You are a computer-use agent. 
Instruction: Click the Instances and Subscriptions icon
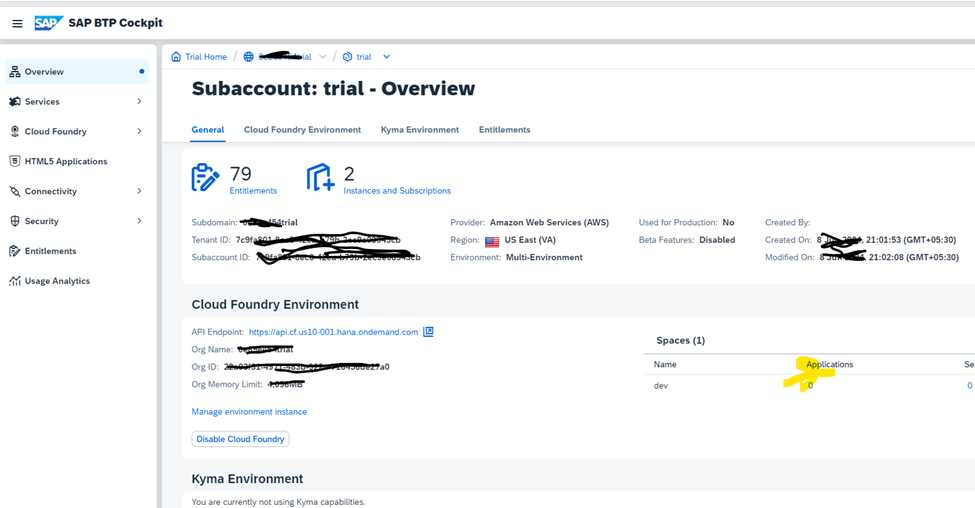tap(320, 178)
